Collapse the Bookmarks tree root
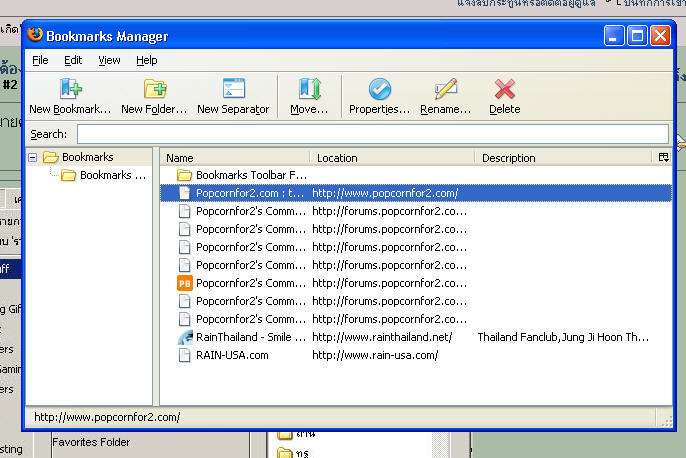The height and width of the screenshot is (458, 686). (x=32, y=157)
